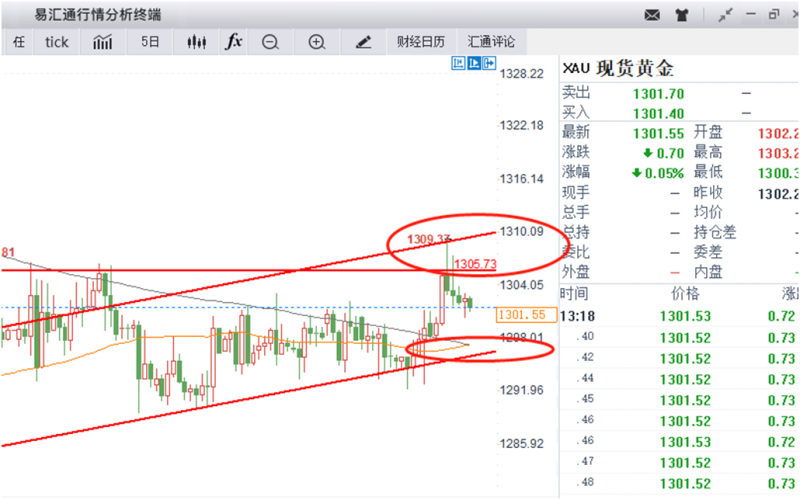The height and width of the screenshot is (500, 800).
Task: Select the tick timeframe button
Action: click(57, 42)
